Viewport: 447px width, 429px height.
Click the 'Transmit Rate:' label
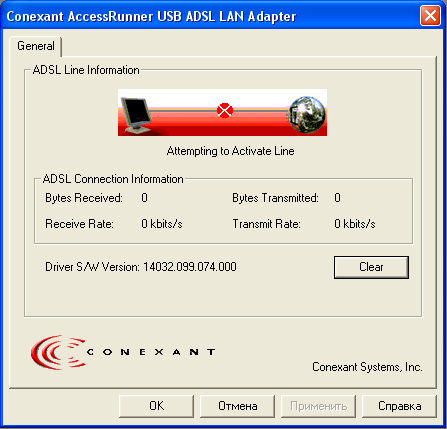266,224
